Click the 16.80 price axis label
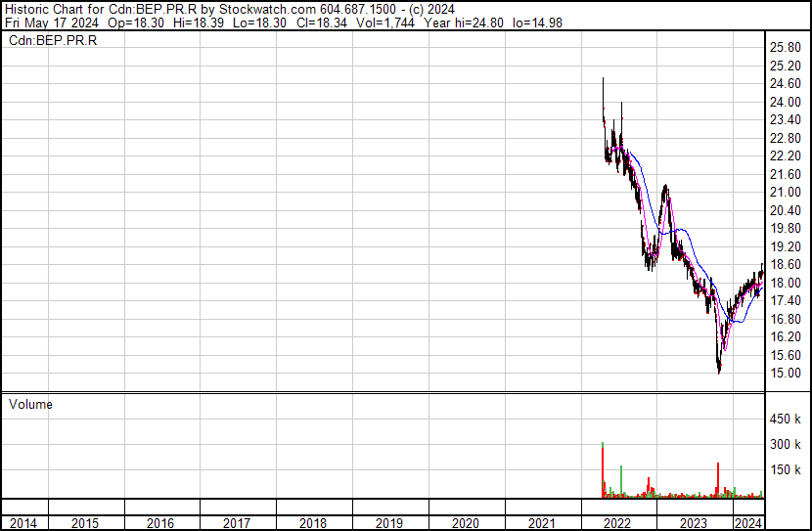This screenshot has height=531, width=812. point(786,319)
